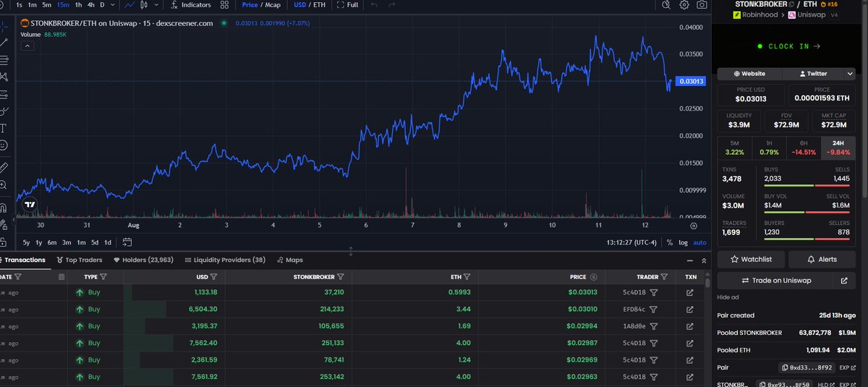Toggle the magnet snapping mode
The width and height of the screenshot is (868, 387).
4,207
